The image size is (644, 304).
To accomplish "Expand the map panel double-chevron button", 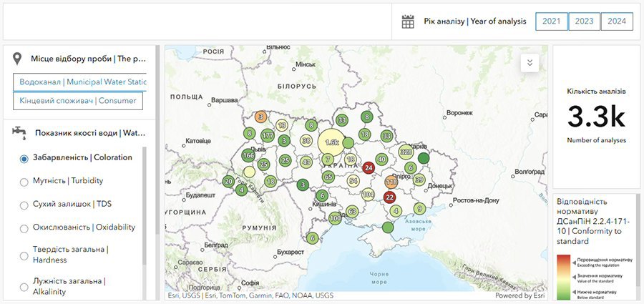I will coord(530,63).
